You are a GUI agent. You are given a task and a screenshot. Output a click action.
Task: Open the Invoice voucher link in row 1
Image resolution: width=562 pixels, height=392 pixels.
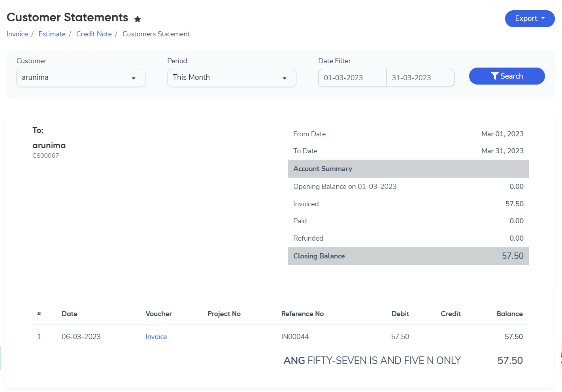(156, 337)
